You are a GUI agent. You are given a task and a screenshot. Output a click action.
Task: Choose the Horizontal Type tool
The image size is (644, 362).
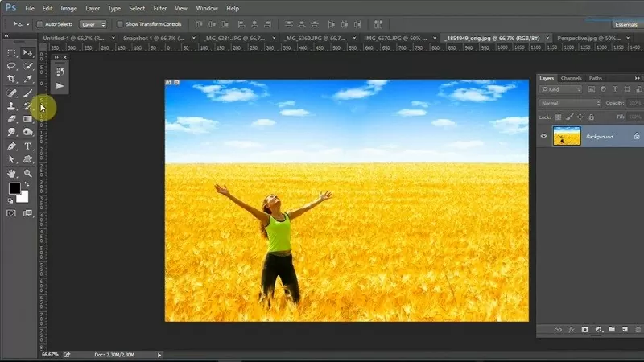27,146
